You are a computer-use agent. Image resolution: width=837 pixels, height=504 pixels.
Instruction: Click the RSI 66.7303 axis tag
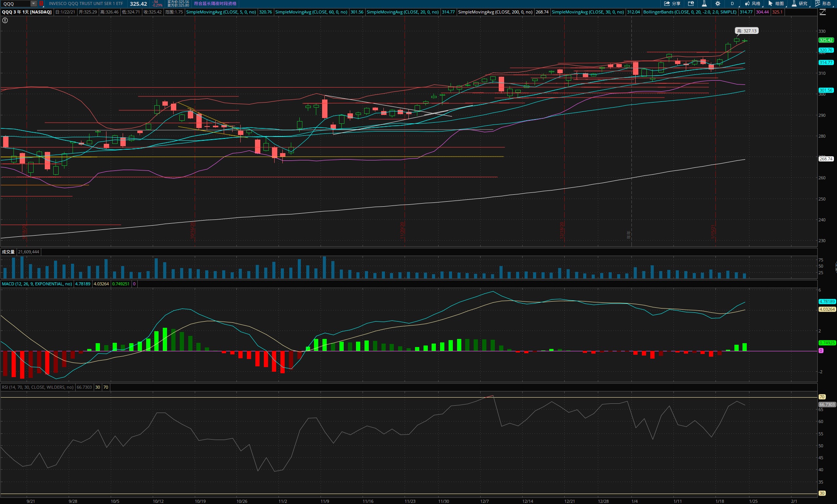pos(827,405)
